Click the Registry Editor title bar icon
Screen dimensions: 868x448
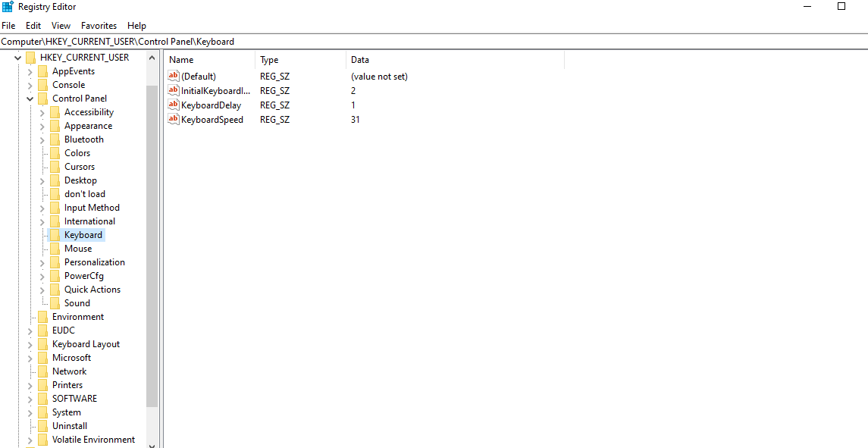[x=8, y=7]
